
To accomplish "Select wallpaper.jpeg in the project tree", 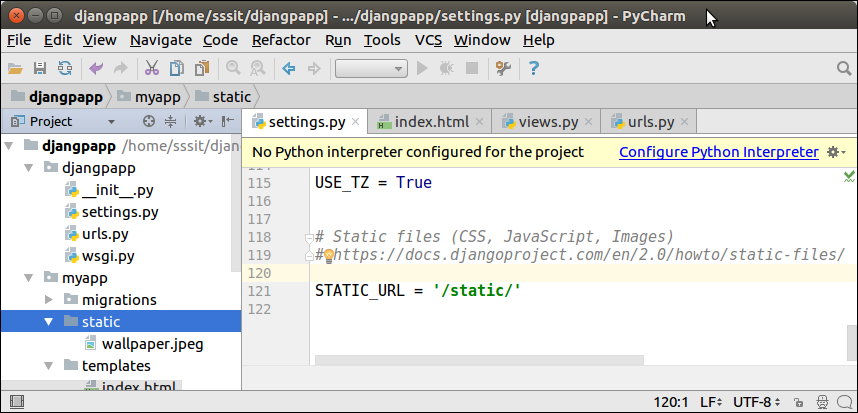I will 144,344.
